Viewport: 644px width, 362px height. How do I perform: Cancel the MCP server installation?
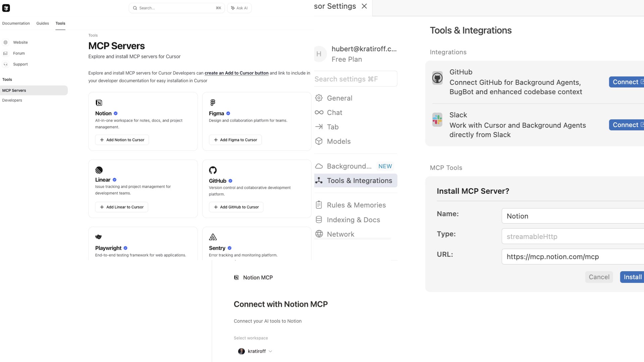point(599,277)
